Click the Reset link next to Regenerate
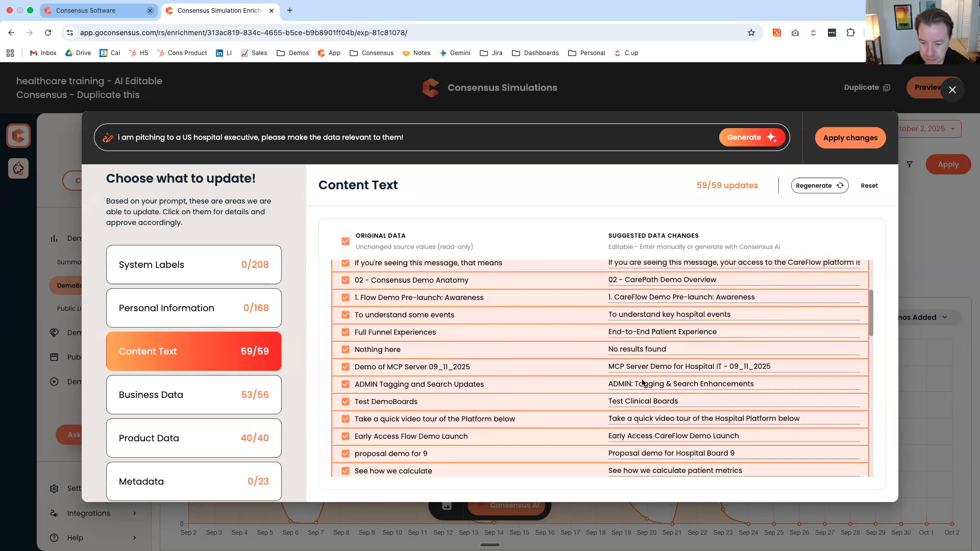This screenshot has height=551, width=980. 869,185
